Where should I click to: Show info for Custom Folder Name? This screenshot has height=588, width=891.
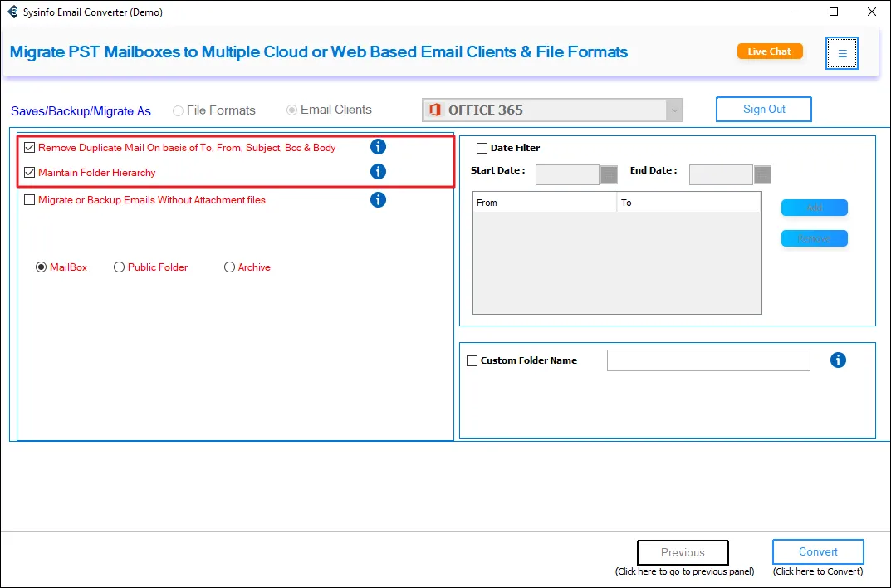pos(838,360)
